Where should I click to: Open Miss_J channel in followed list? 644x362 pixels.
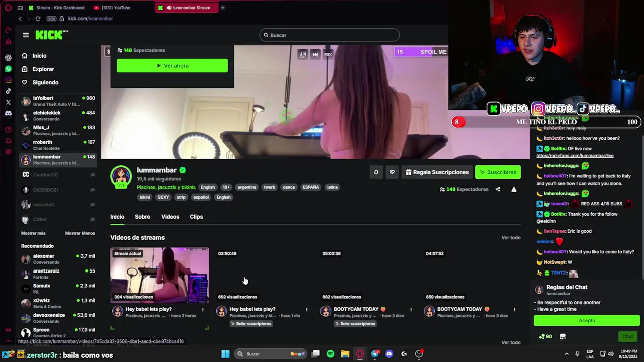pos(58,130)
